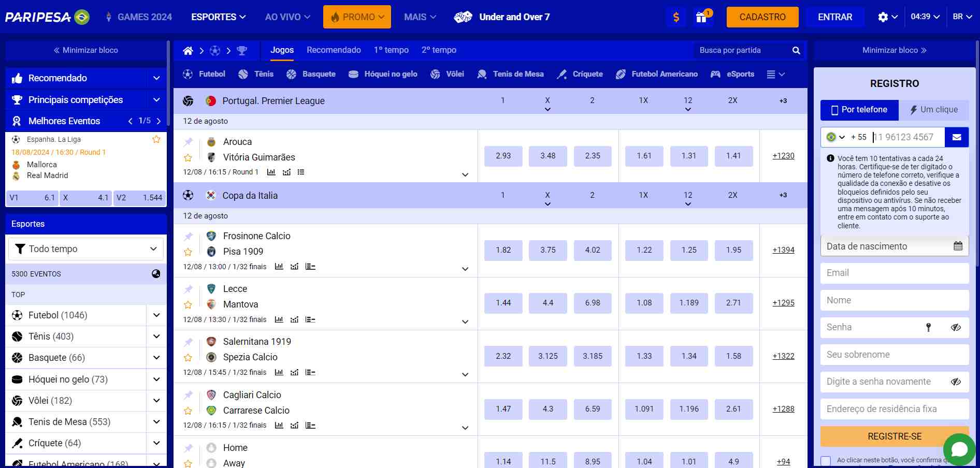Screen dimensions: 980x468
Task: Select V2 odds 1.544 for Real Madrid
Action: (x=139, y=198)
